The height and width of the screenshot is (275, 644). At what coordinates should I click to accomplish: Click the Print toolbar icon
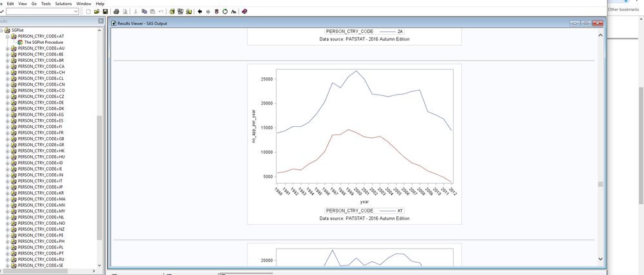tap(116, 12)
